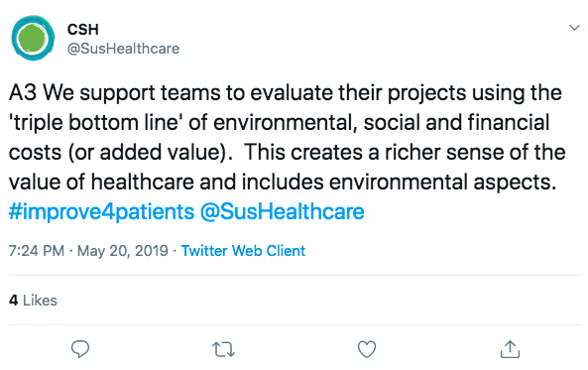
Task: Click the number 4 in likes count
Action: (14, 301)
